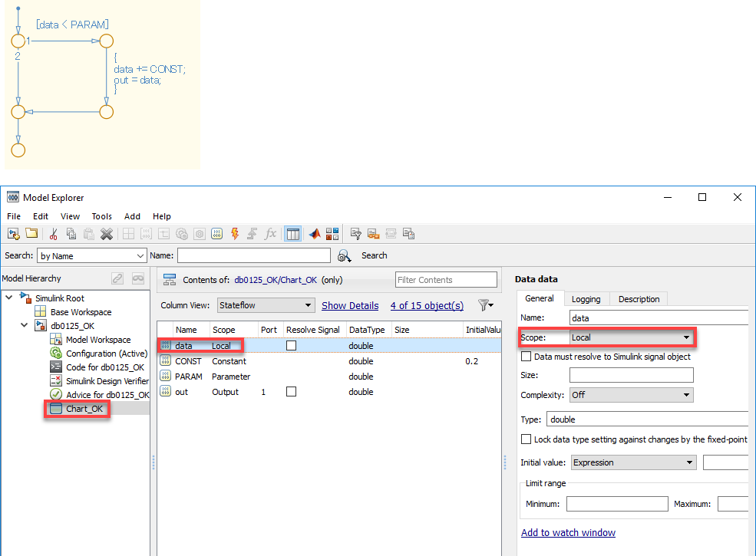Open the Column View Stateflow dropdown
The width and height of the screenshot is (756, 556).
pos(266,305)
